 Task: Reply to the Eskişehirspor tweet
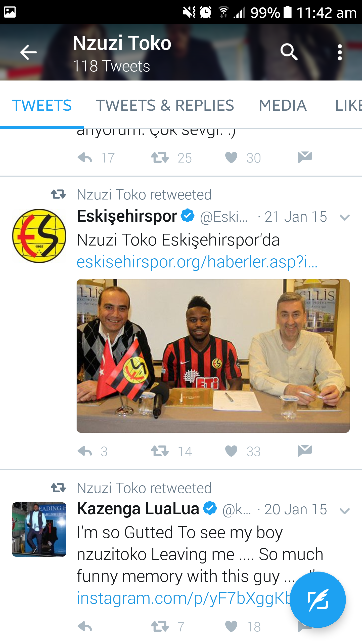pyautogui.click(x=85, y=451)
